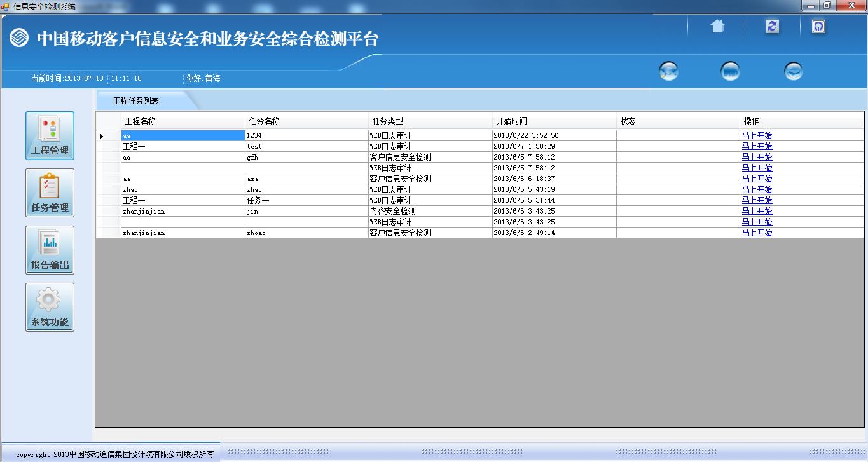Switch to the 工程任务列表 tab
868x462 pixels.
[136, 100]
